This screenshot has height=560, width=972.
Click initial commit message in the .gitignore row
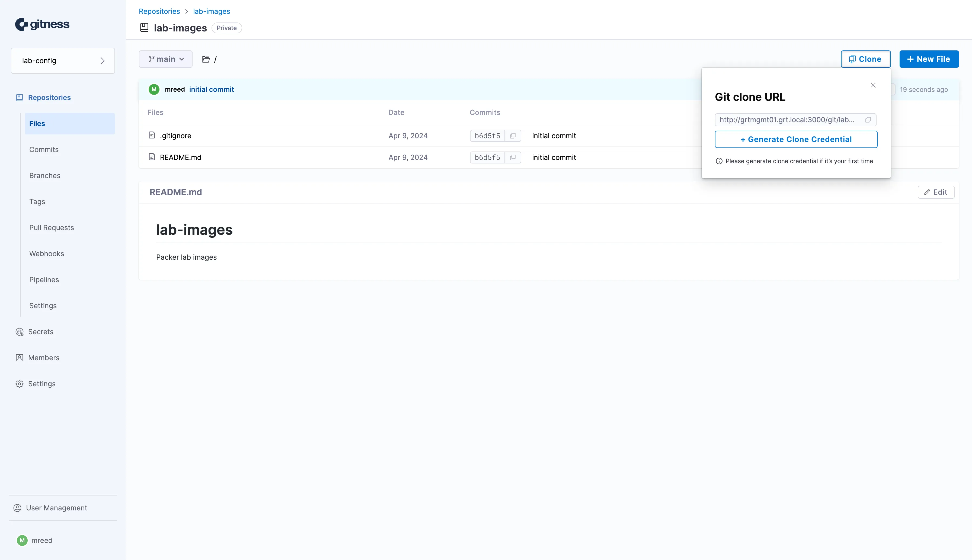tap(554, 136)
